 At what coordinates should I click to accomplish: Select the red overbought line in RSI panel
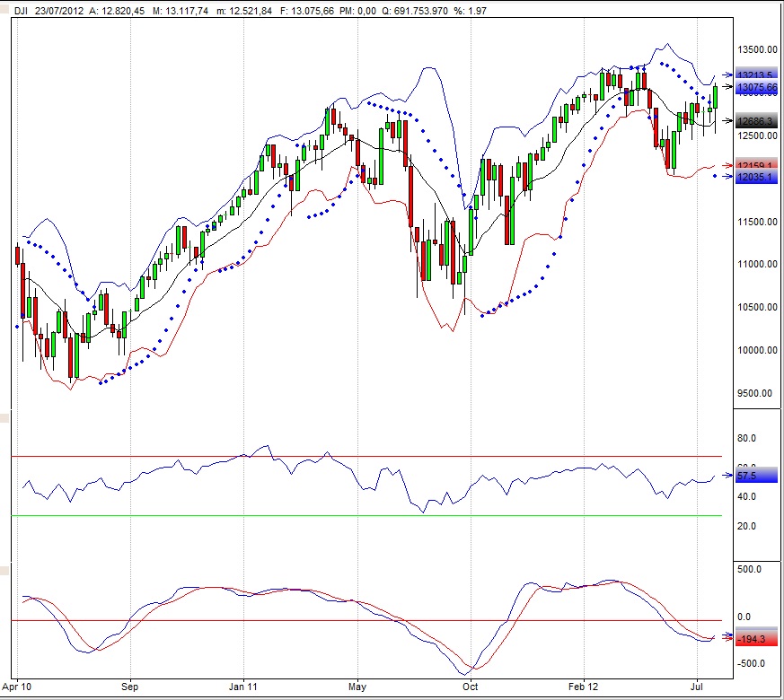point(359,457)
